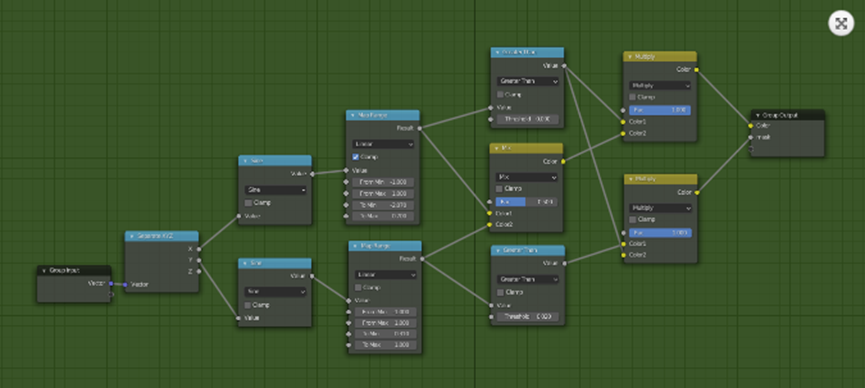Edit Threshold field on lower Greater Than node
The width and height of the screenshot is (865, 388).
pos(528,317)
